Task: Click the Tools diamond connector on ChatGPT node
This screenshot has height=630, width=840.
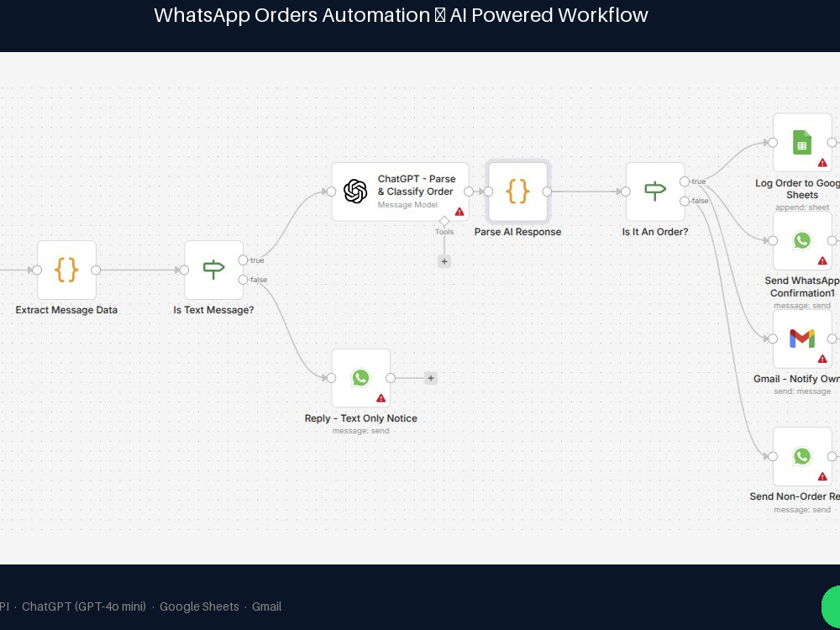Action: click(x=444, y=221)
